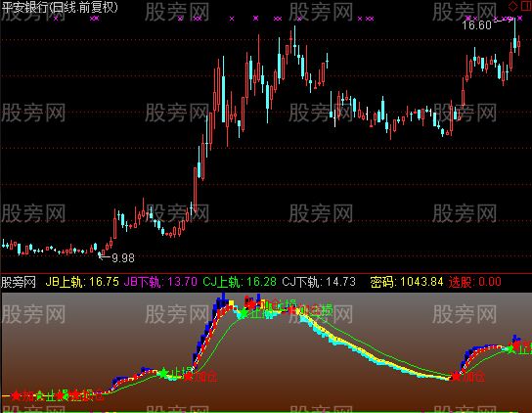
Task: Select the 选股: 0.00 value
Action: coord(474,282)
